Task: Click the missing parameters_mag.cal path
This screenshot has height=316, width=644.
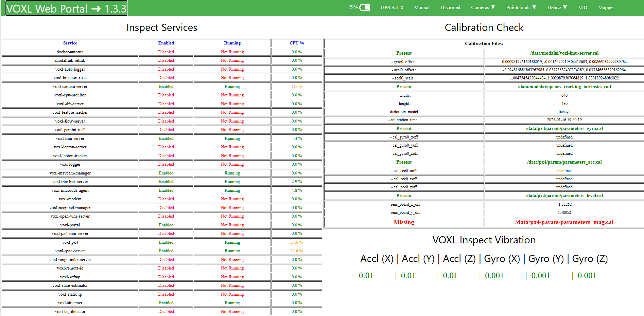Action: pos(564,222)
